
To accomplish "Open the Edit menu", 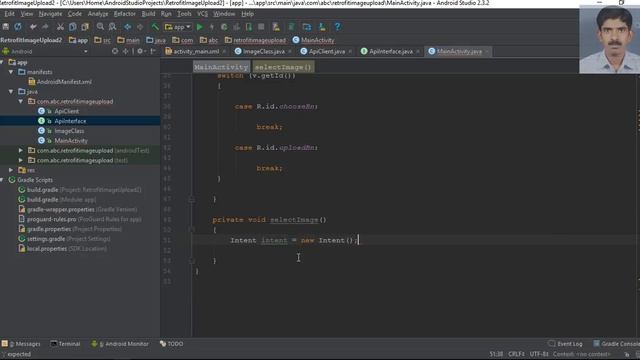I will coord(9,14).
